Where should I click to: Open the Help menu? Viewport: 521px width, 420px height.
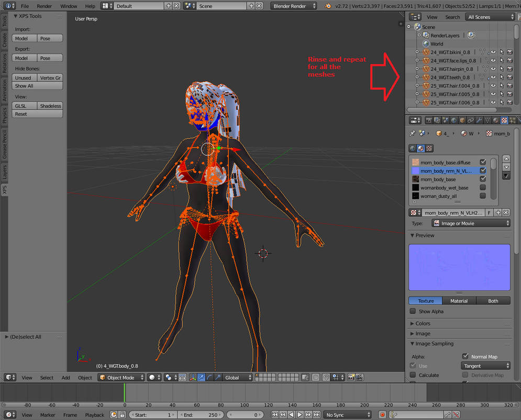tap(90, 6)
